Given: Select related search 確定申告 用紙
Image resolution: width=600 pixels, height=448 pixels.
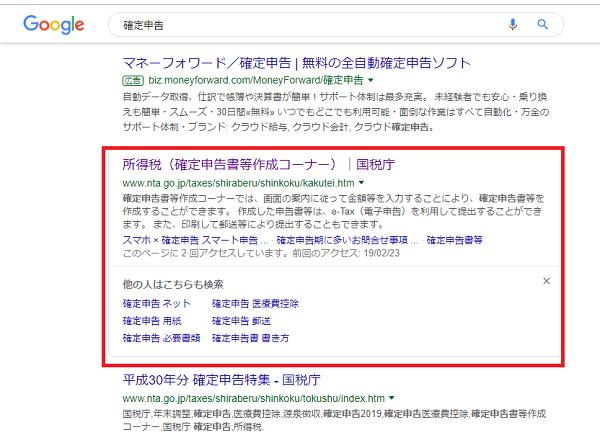Looking at the screenshot, I should (x=152, y=321).
